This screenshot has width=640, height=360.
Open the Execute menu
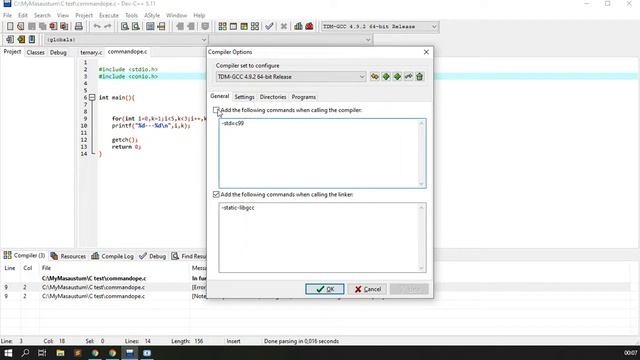109,15
